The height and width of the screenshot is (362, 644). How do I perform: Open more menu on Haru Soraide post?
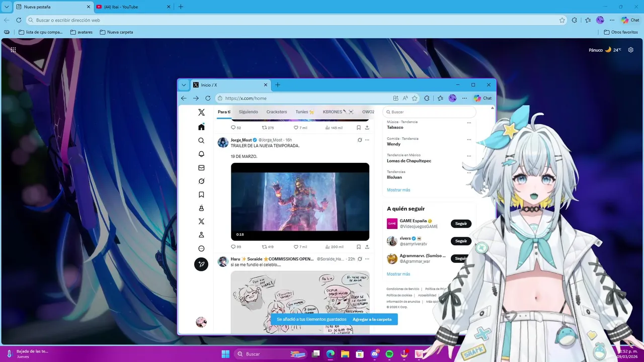[x=367, y=259]
